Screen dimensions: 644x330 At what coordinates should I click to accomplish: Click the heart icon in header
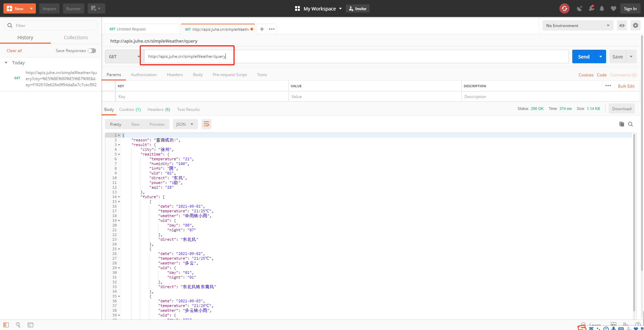tap(613, 8)
